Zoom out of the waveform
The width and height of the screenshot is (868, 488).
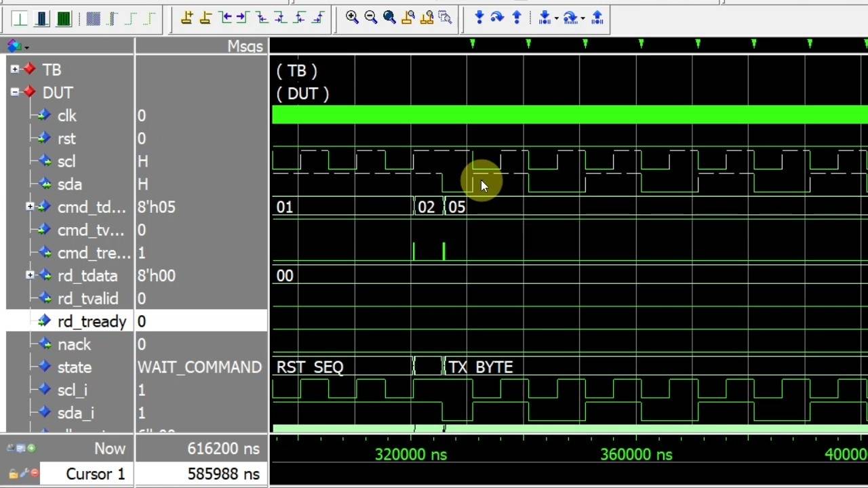point(370,18)
